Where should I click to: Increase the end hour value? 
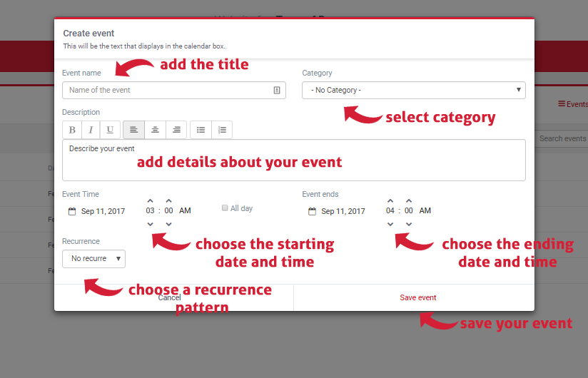390,201
